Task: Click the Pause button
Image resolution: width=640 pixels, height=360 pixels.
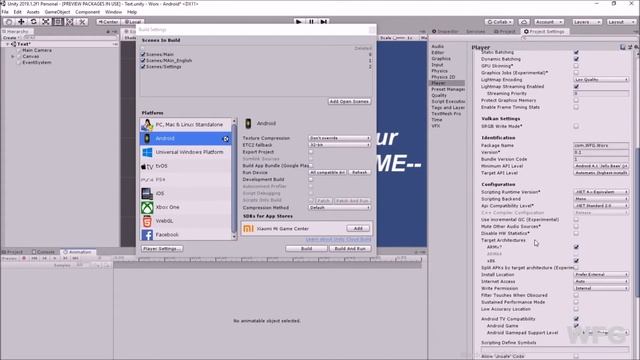Action: coord(311,22)
